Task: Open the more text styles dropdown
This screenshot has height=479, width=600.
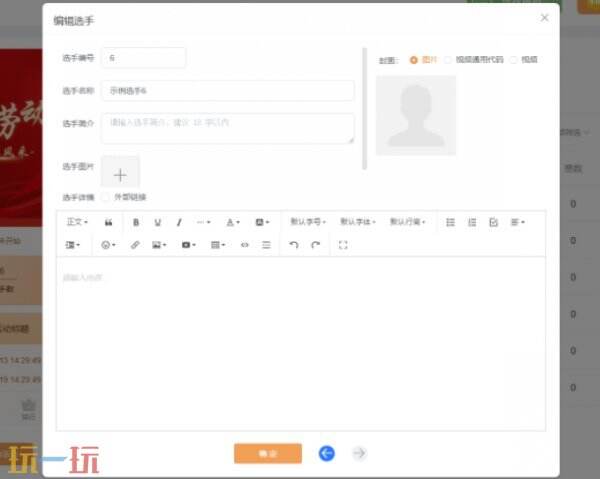Action: (203, 222)
